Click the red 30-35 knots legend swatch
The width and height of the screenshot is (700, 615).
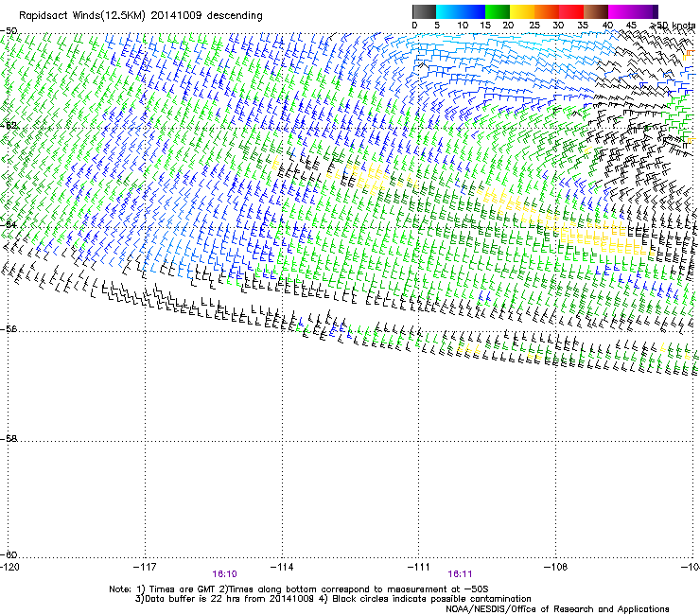pyautogui.click(x=571, y=11)
